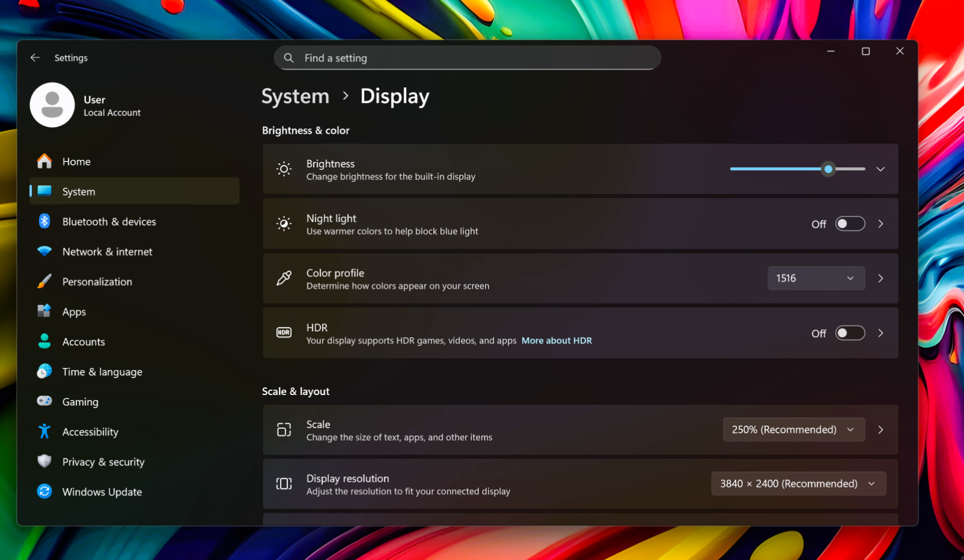
Task: Open HDR settings arrow
Action: pos(880,333)
